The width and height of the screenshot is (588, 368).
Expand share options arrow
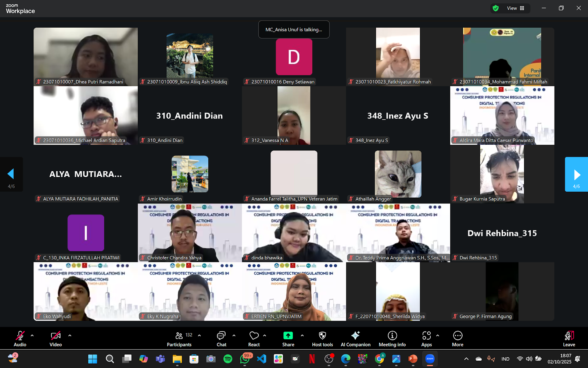click(x=302, y=336)
